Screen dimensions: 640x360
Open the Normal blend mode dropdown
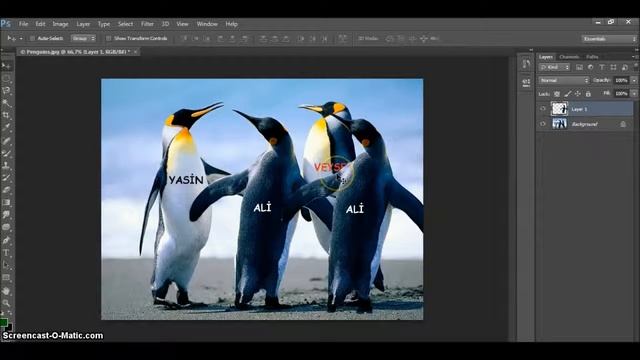pos(564,80)
